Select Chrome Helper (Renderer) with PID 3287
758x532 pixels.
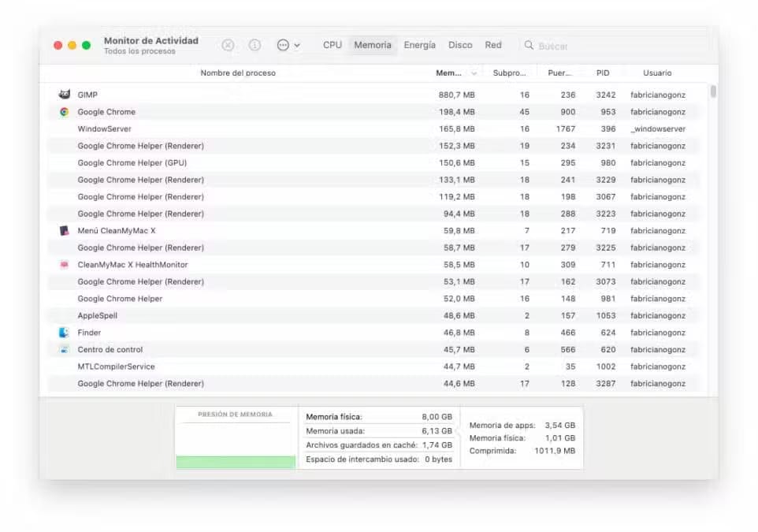click(x=372, y=383)
